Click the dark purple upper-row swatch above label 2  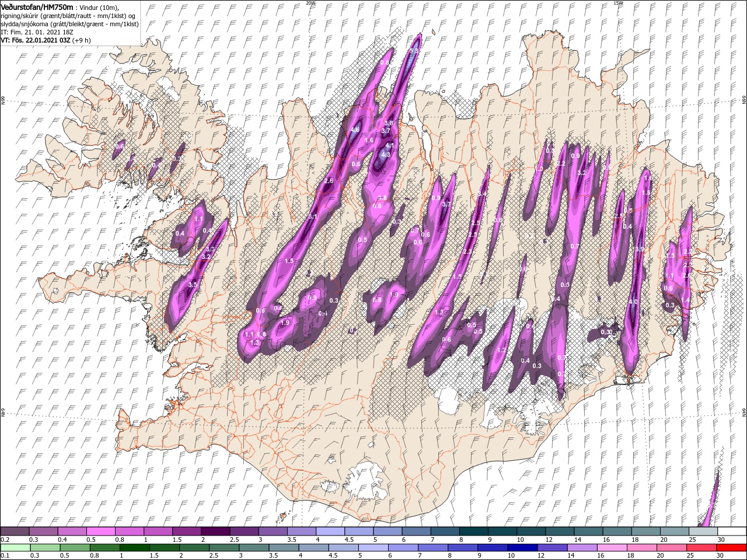click(x=215, y=531)
